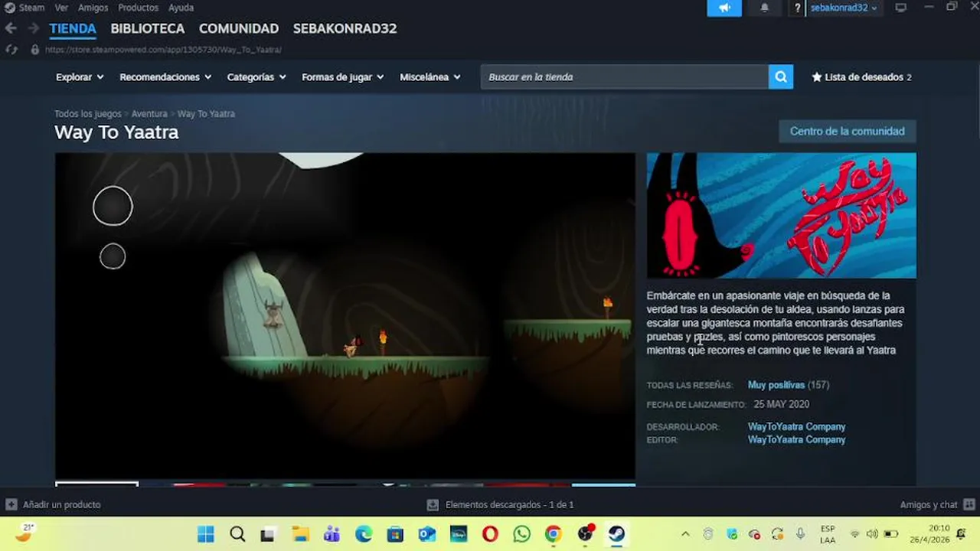
Task: Expand the Miscelánea dropdown
Action: pos(430,77)
